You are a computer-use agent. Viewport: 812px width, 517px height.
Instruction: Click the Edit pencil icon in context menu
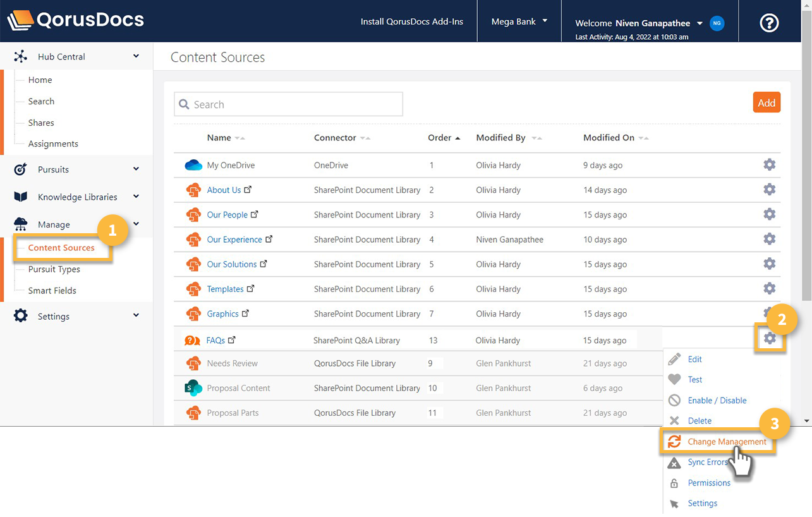[x=675, y=359]
